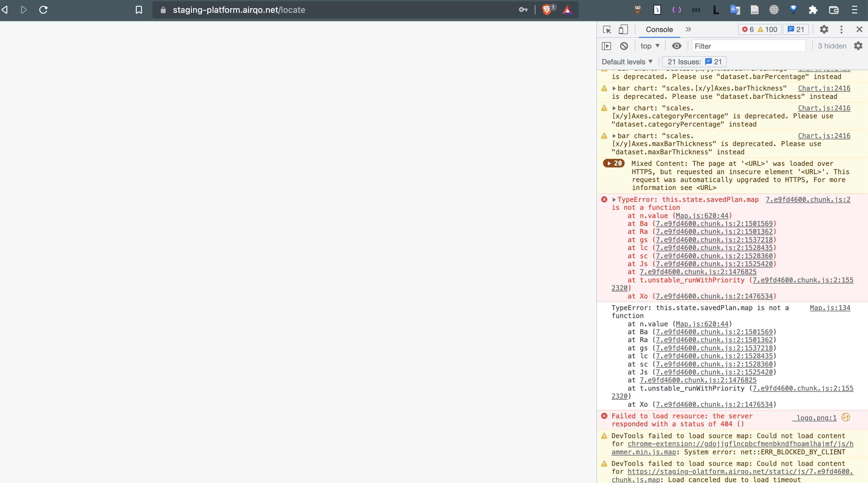Open the top frame context dropdown
868x483 pixels.
(x=650, y=45)
